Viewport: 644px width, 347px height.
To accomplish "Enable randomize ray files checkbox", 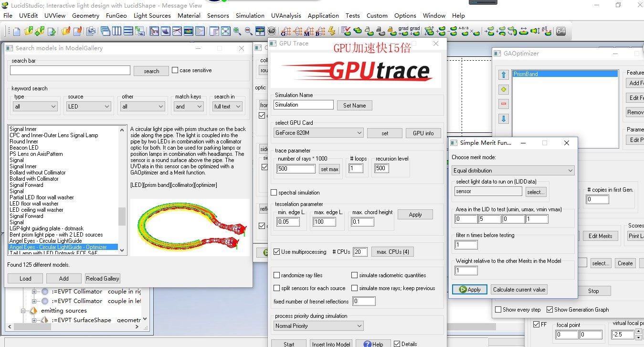I will (x=277, y=275).
